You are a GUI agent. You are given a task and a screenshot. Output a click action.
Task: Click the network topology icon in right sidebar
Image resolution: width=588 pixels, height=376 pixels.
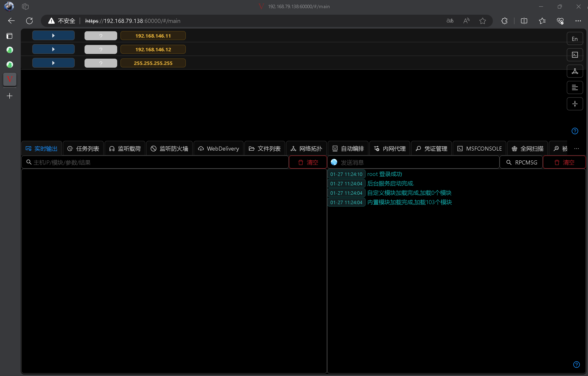click(x=575, y=71)
